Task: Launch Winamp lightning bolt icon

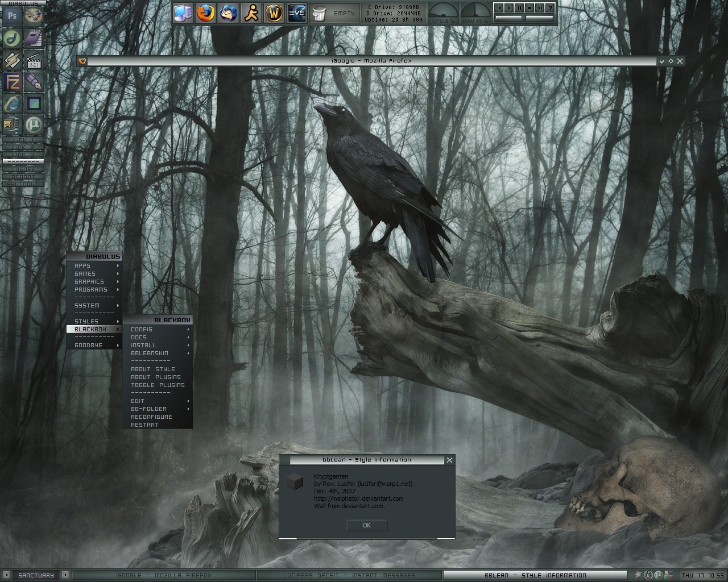Action: click(12, 60)
